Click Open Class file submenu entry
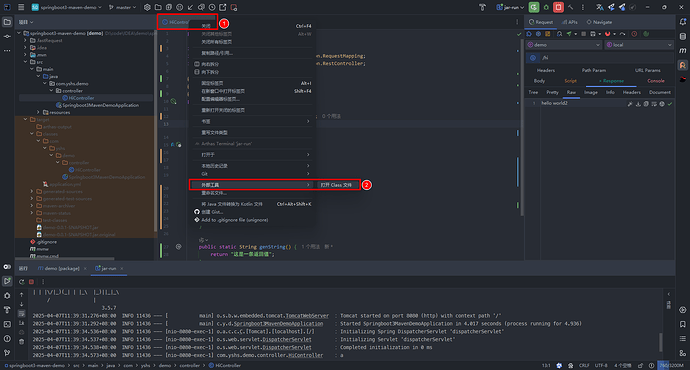Viewport: 690px width, 370px height. (x=337, y=185)
